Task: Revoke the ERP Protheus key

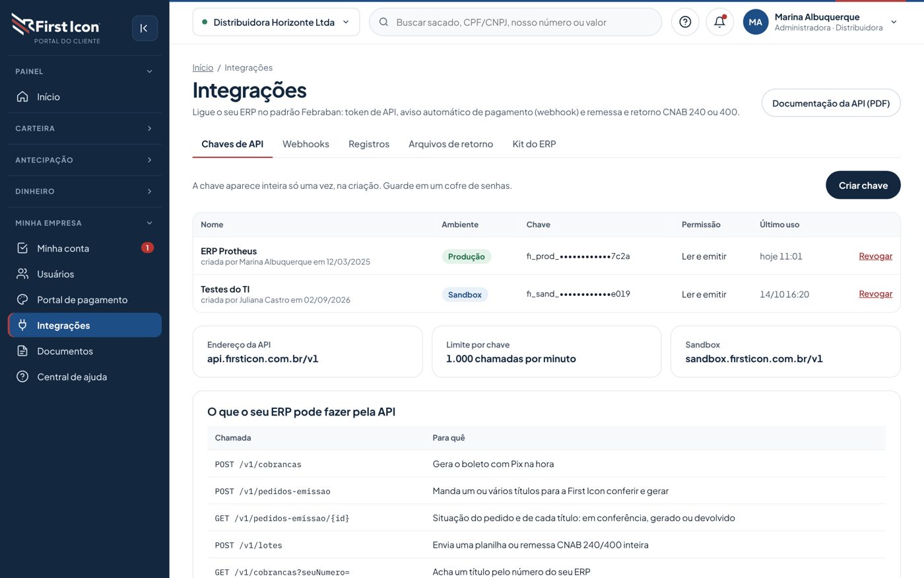Action: [875, 256]
